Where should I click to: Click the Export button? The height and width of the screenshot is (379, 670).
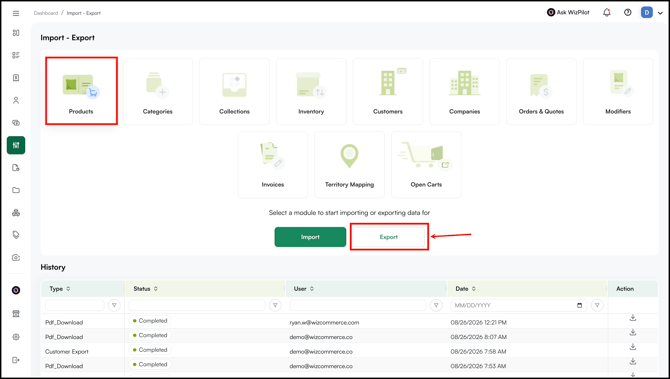[x=389, y=237]
